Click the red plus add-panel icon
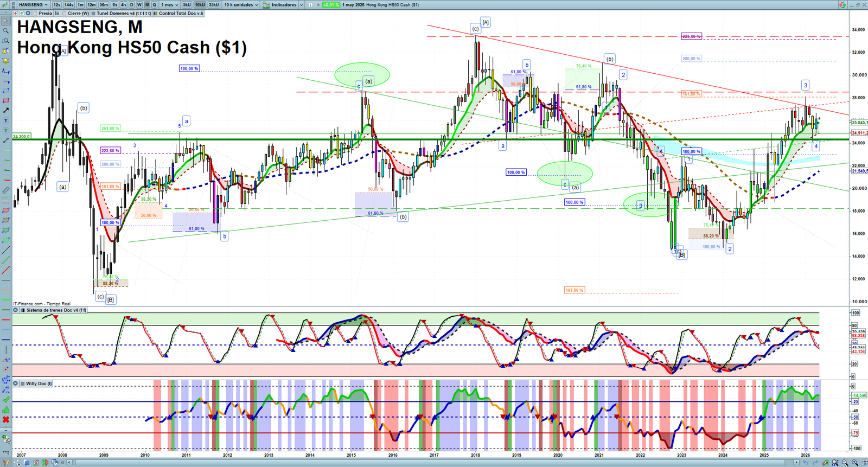868x467 pixels. (16, 13)
